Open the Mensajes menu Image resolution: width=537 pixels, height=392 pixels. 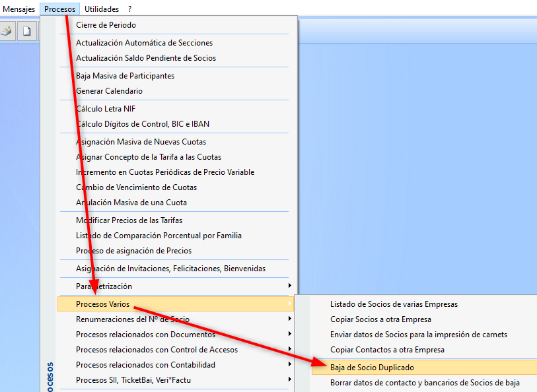[19, 9]
